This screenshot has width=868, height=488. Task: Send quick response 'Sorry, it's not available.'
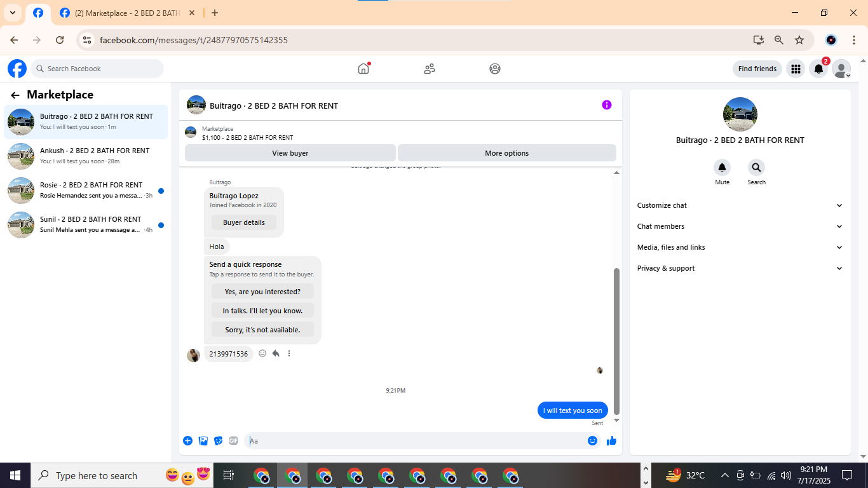pyautogui.click(x=262, y=330)
